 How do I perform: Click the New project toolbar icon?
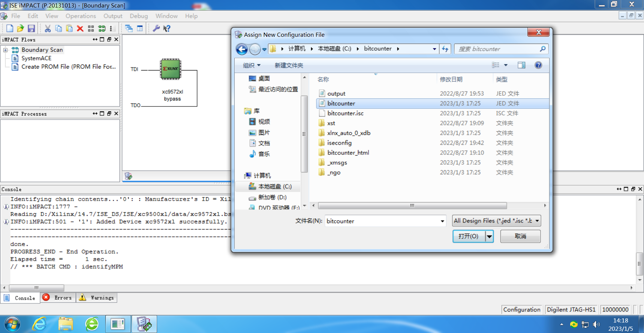pos(10,28)
